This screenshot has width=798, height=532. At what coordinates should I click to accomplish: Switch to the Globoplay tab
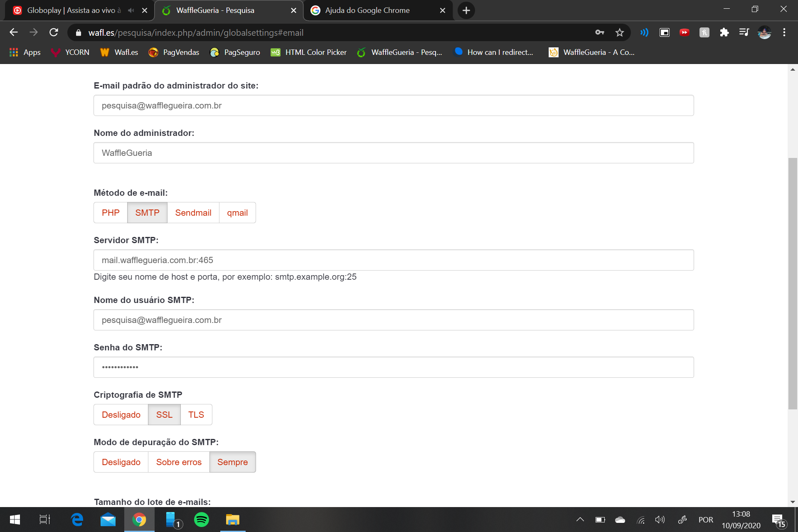pos(74,10)
